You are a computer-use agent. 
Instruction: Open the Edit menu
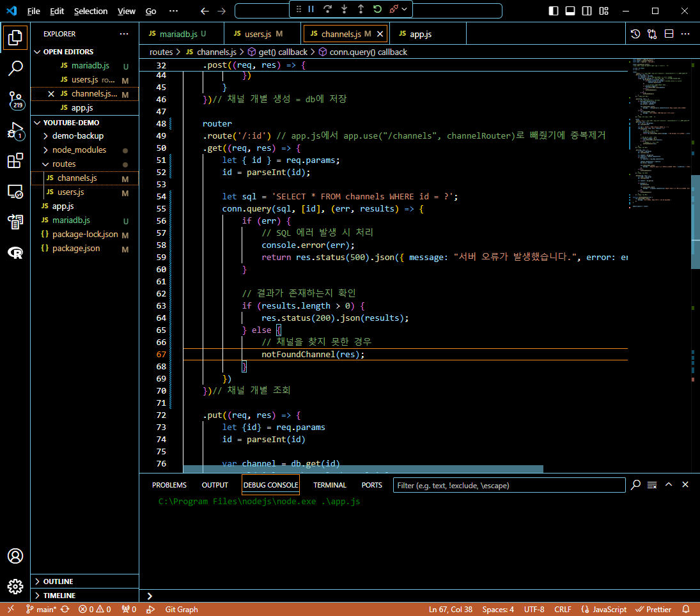(57, 11)
